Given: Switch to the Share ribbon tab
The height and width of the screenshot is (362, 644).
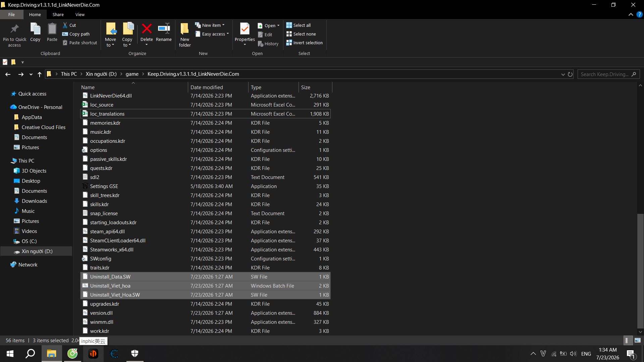Looking at the screenshot, I should pyautogui.click(x=58, y=14).
